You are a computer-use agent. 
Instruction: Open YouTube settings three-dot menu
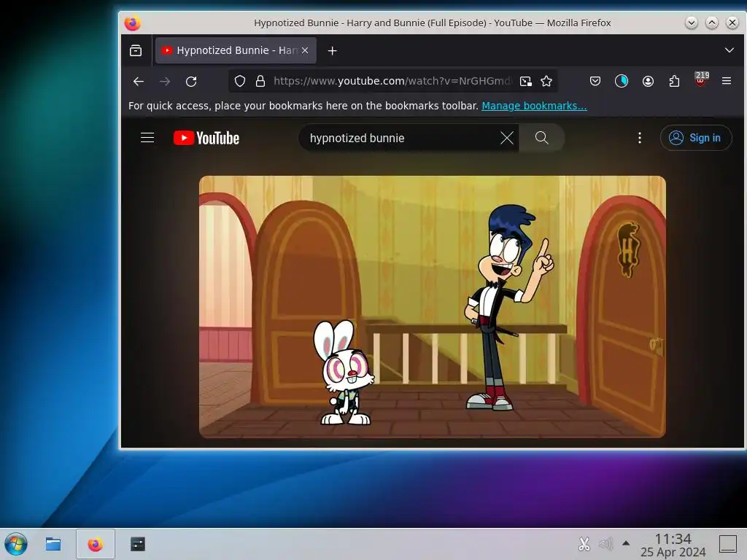[639, 138]
